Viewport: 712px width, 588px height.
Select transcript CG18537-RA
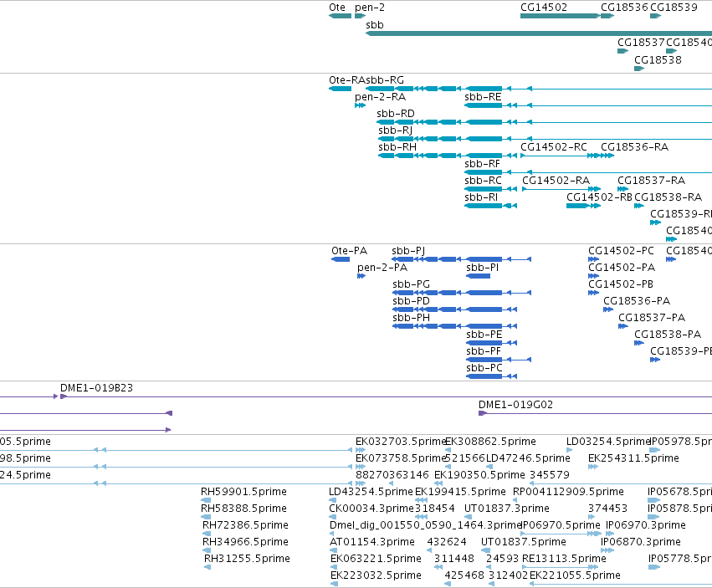point(623,189)
